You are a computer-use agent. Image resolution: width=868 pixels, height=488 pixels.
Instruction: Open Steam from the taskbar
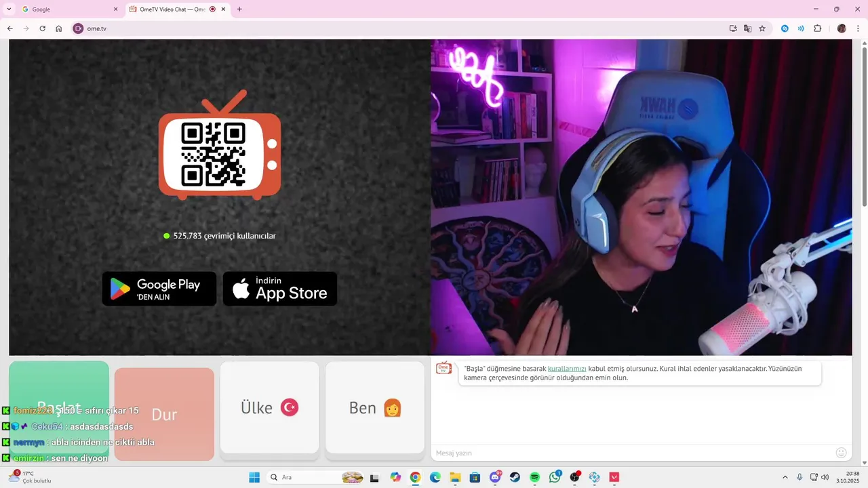click(515, 477)
